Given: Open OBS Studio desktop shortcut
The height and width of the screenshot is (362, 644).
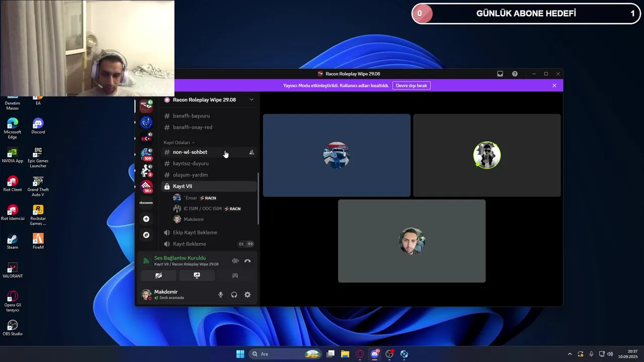Looking at the screenshot, I should [13, 328].
